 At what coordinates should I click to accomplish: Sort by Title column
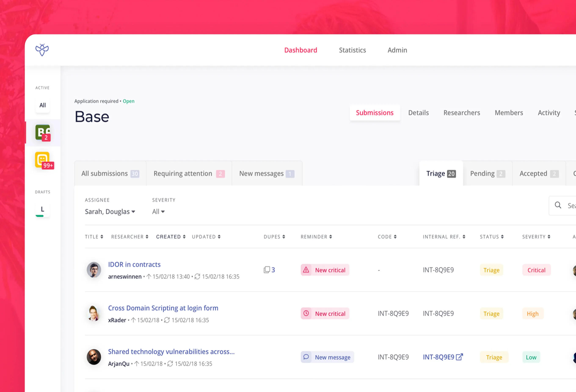[94, 237]
